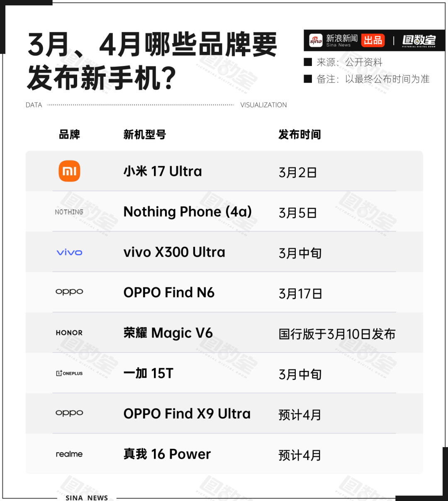Click the orange Xiaomi logo icon
The image size is (448, 501).
click(x=69, y=171)
